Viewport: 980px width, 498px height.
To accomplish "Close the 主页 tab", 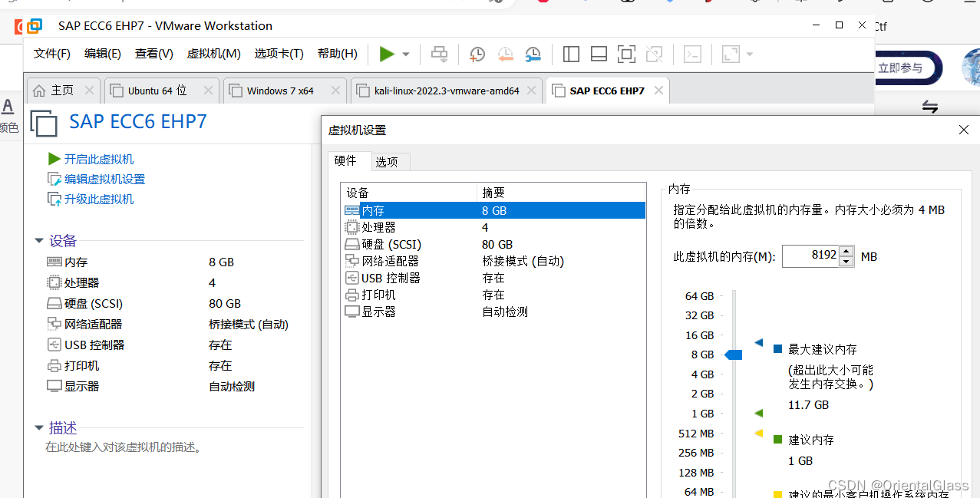I will tap(90, 91).
